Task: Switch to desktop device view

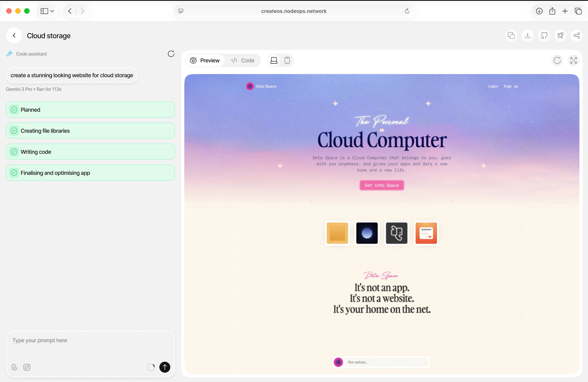Action: click(274, 61)
